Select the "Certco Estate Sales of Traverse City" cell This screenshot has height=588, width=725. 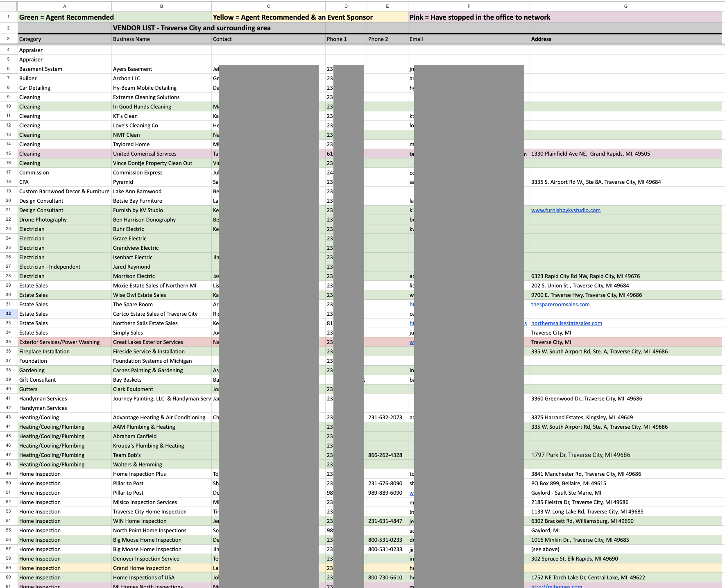(x=161, y=314)
